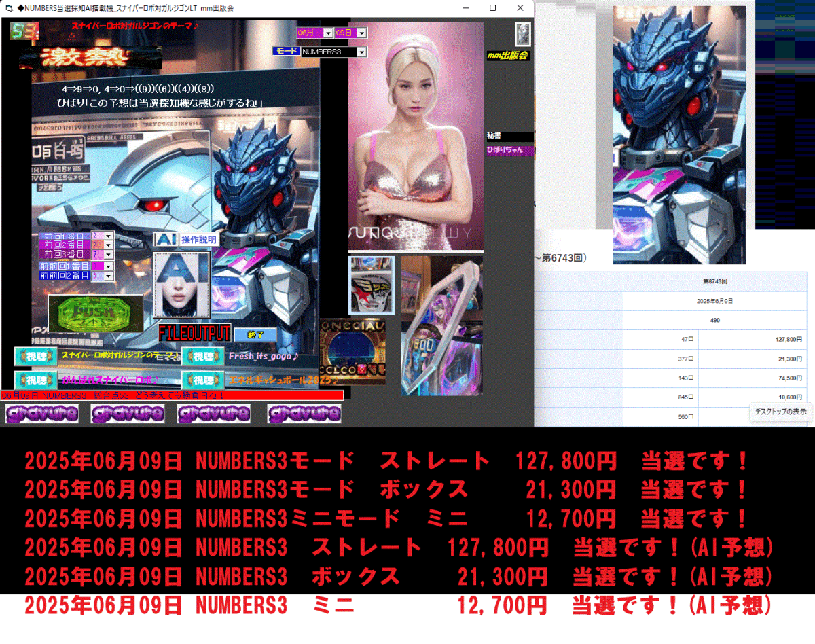Click the 前回1番目 label
The image size is (815, 644).
point(65,236)
